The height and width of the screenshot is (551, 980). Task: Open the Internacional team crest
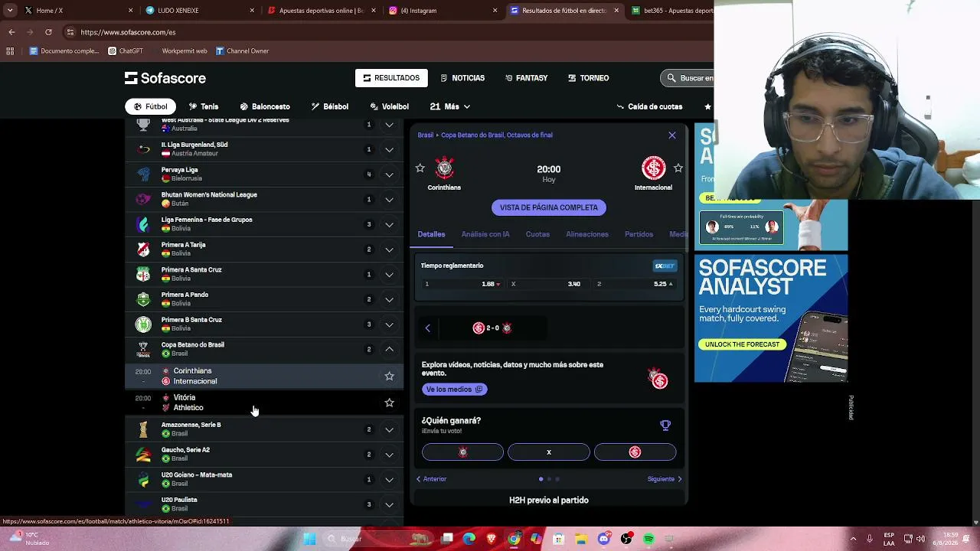point(653,168)
